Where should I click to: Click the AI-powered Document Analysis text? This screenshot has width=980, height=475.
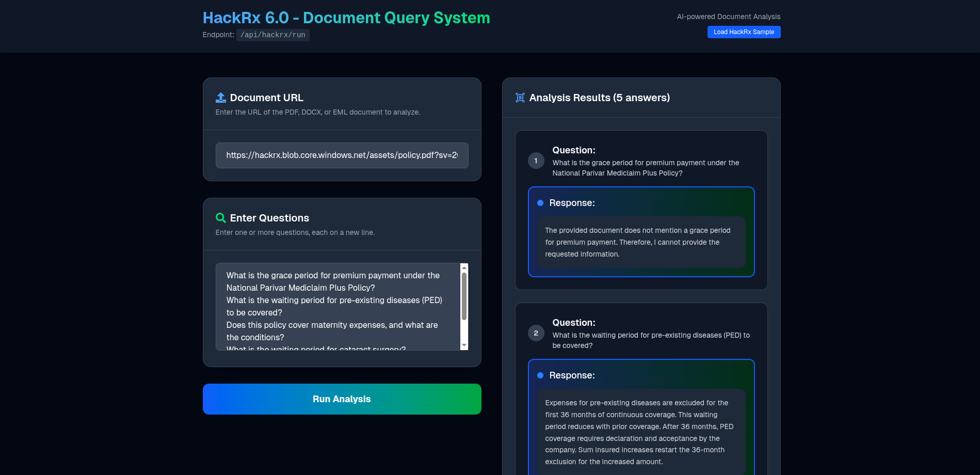pos(729,17)
